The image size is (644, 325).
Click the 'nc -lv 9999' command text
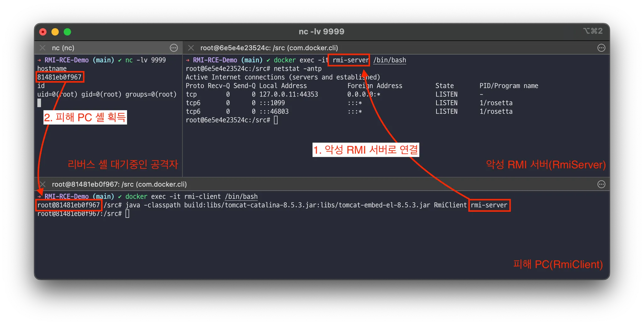[146, 60]
